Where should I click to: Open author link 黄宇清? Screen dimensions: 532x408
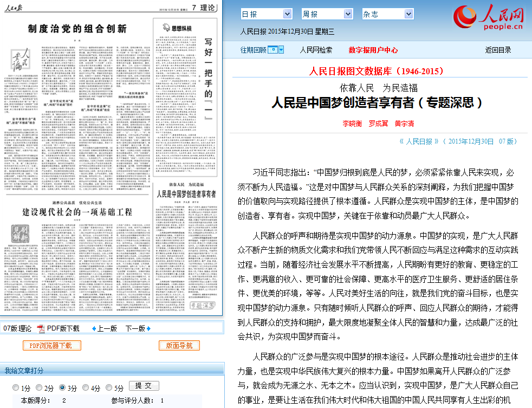pos(405,124)
